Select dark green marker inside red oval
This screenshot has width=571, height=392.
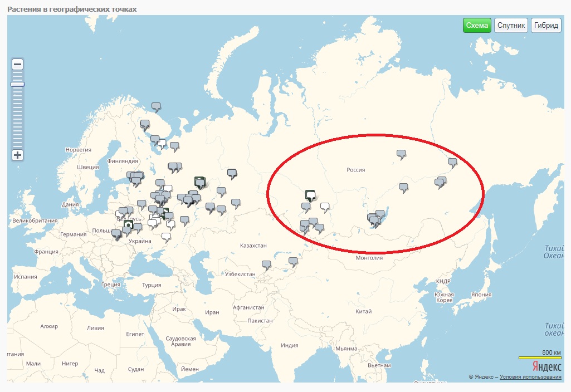(x=310, y=194)
